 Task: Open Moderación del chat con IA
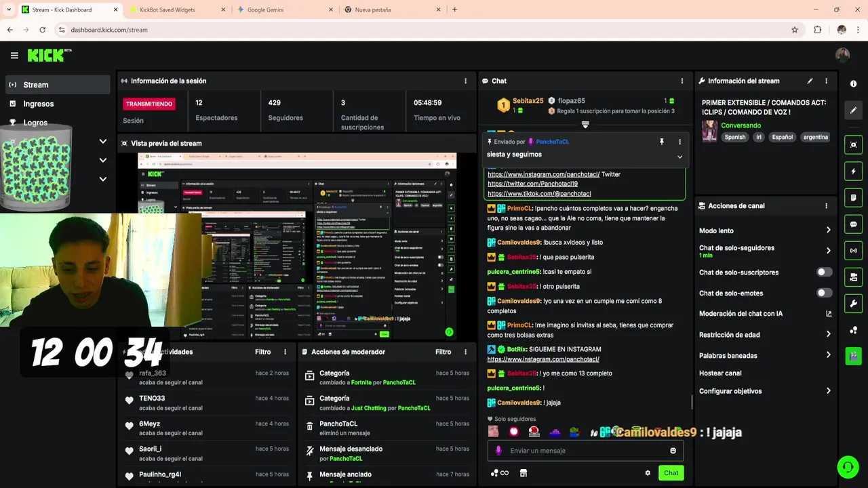pyautogui.click(x=765, y=314)
